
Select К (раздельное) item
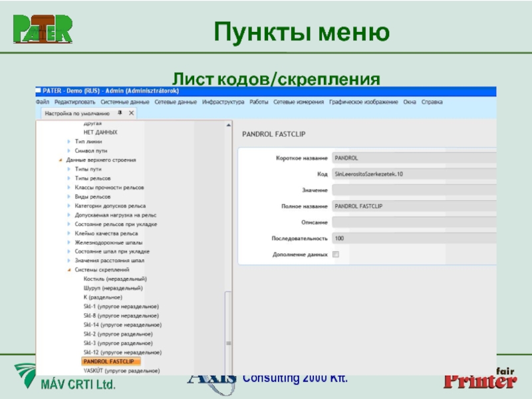point(103,297)
